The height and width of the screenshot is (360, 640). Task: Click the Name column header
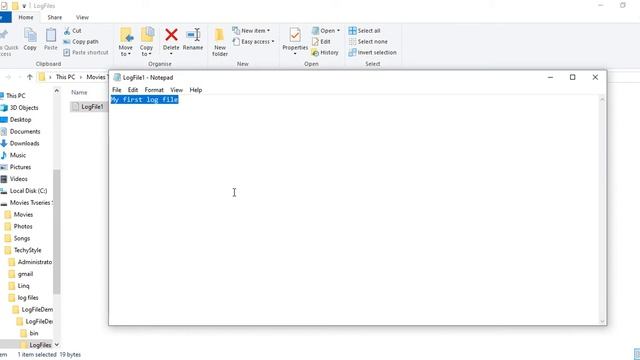pyautogui.click(x=79, y=93)
